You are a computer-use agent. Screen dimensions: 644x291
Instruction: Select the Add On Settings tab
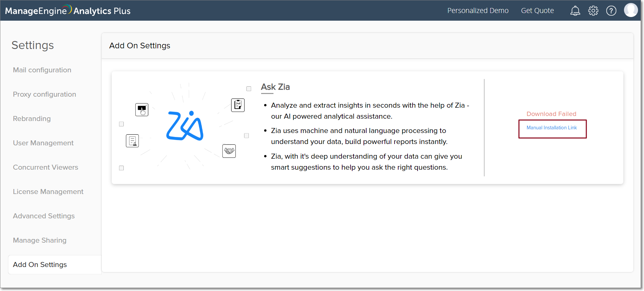40,265
